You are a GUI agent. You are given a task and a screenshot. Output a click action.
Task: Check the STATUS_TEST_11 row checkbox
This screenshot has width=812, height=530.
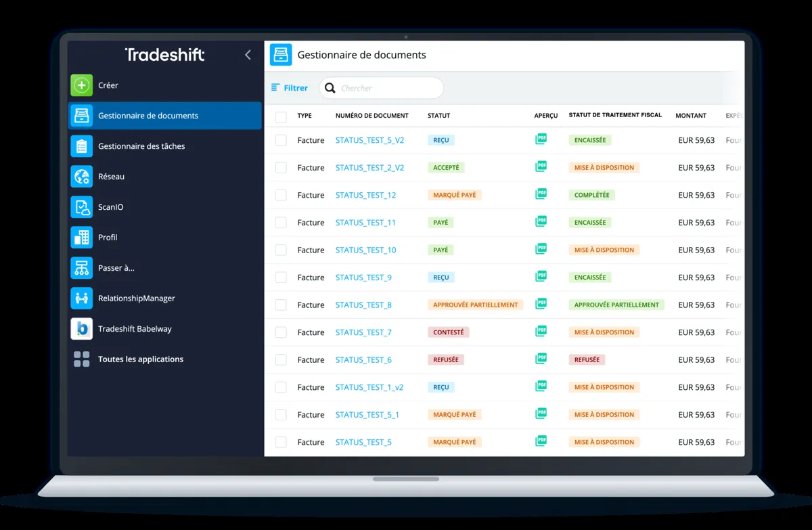[281, 223]
